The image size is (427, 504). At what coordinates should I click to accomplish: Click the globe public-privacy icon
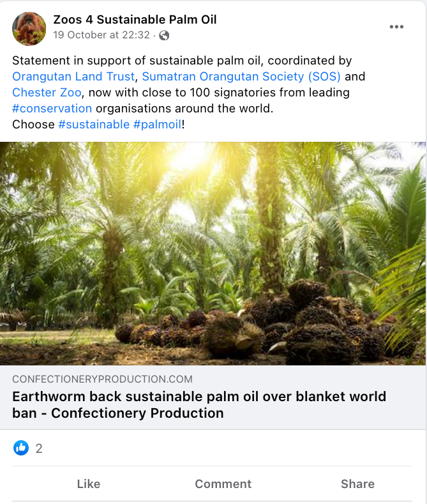click(x=164, y=36)
